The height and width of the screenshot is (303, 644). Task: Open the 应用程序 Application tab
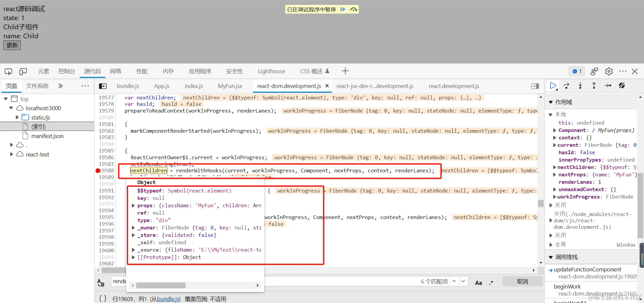click(x=200, y=71)
